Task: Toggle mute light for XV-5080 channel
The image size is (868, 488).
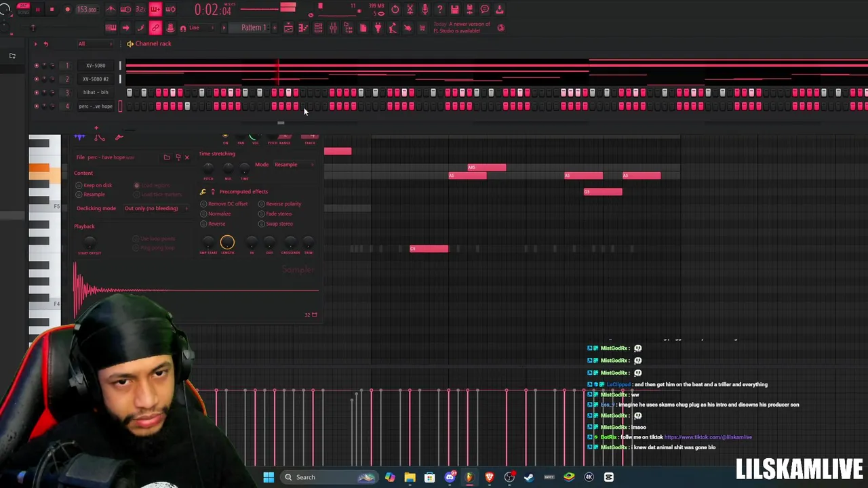Action: (37, 66)
